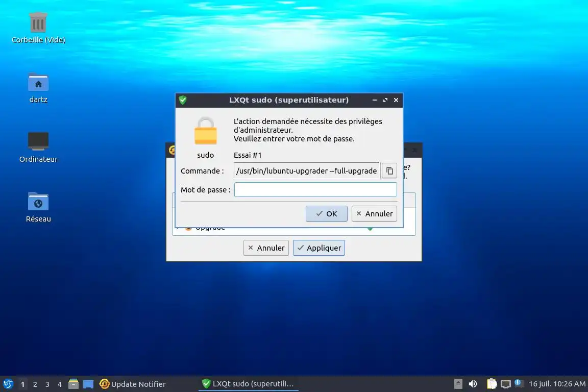Select the Commande text field
This screenshot has width=588, height=392.
(x=306, y=170)
